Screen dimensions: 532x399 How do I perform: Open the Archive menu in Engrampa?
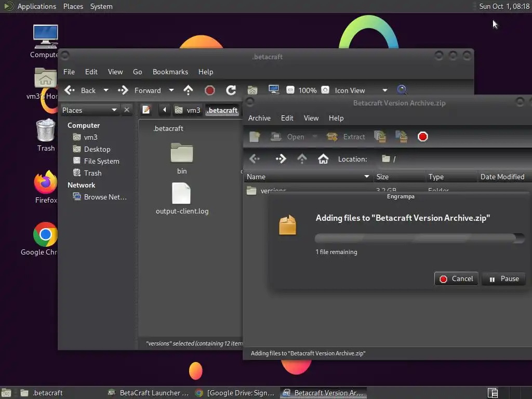click(x=259, y=118)
